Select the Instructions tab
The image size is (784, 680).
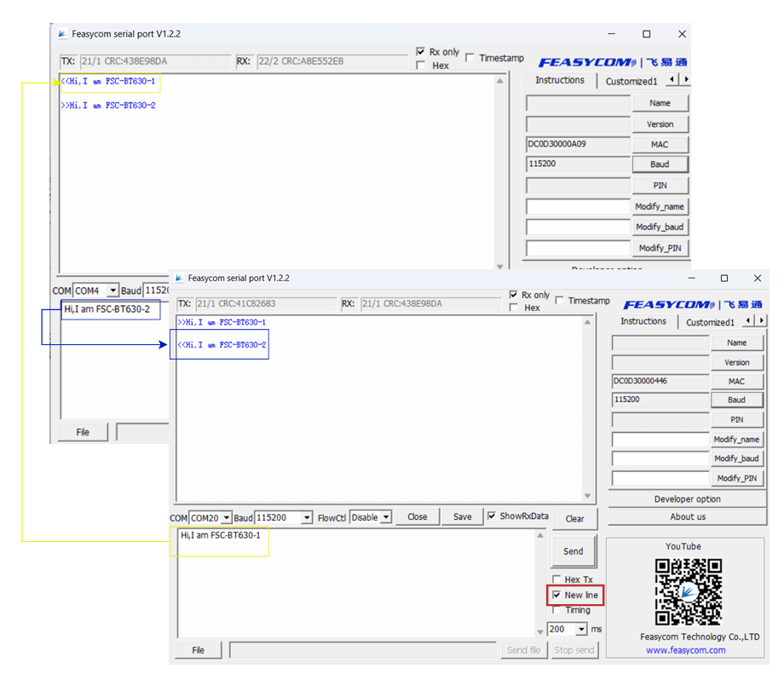(643, 321)
